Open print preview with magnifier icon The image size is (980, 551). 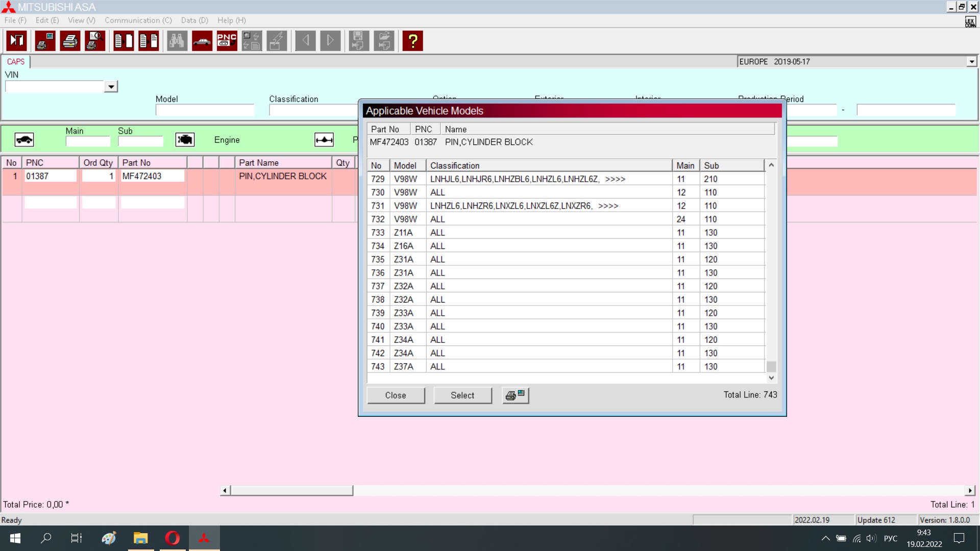(95, 41)
